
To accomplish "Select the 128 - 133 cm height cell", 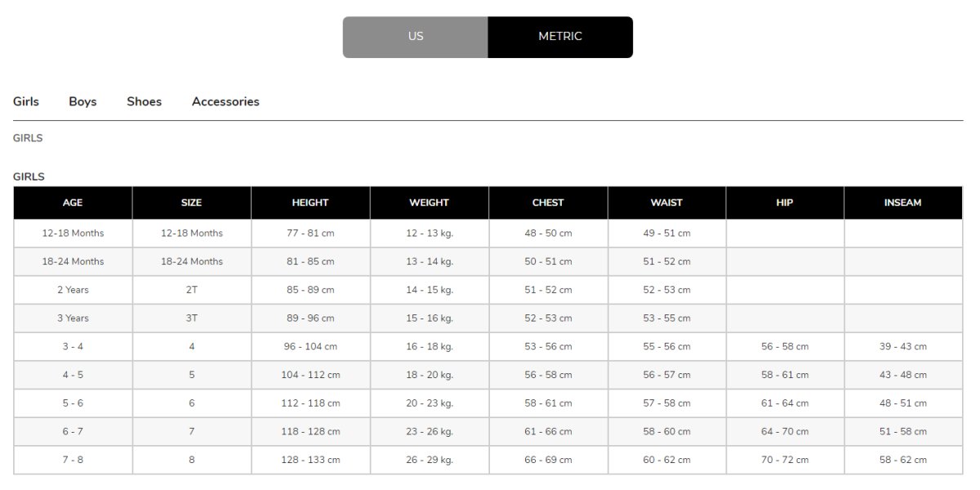I will (x=310, y=460).
